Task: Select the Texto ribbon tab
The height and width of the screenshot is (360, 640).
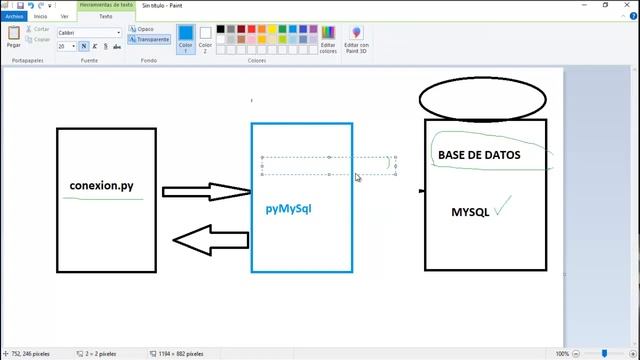Action: (106, 16)
